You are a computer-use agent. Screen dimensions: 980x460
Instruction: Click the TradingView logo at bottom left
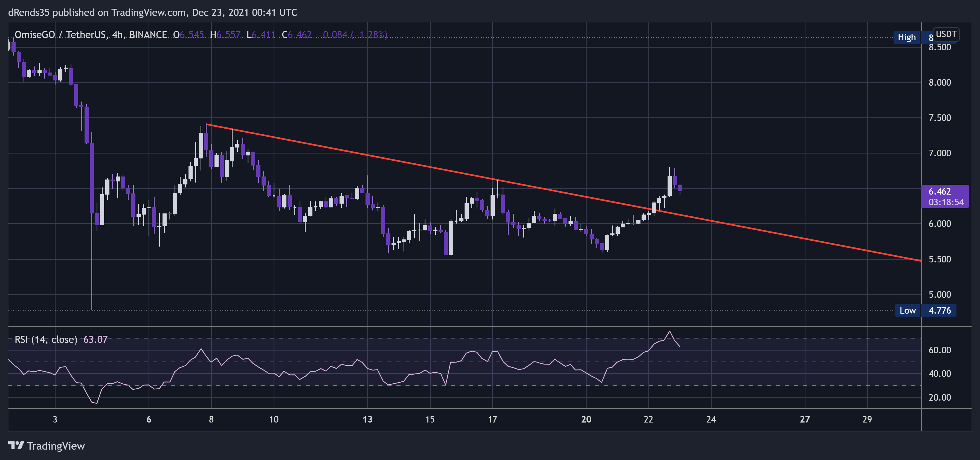pyautogui.click(x=47, y=445)
